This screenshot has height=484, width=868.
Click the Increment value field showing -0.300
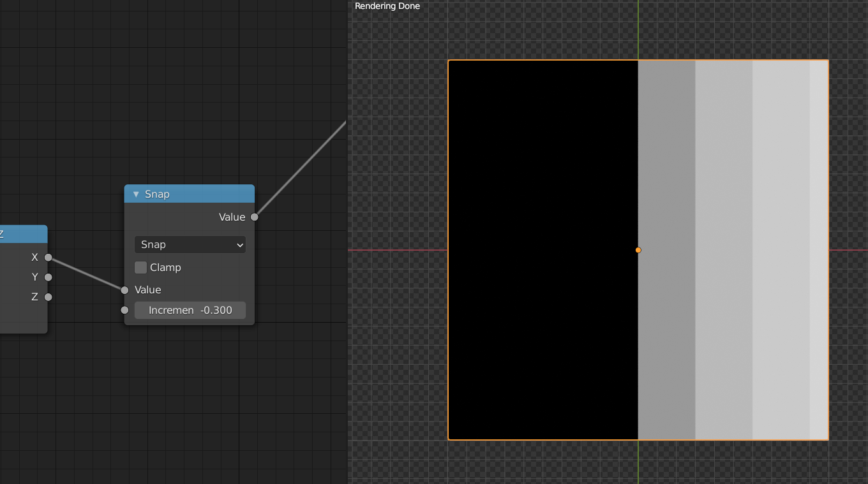(x=190, y=311)
